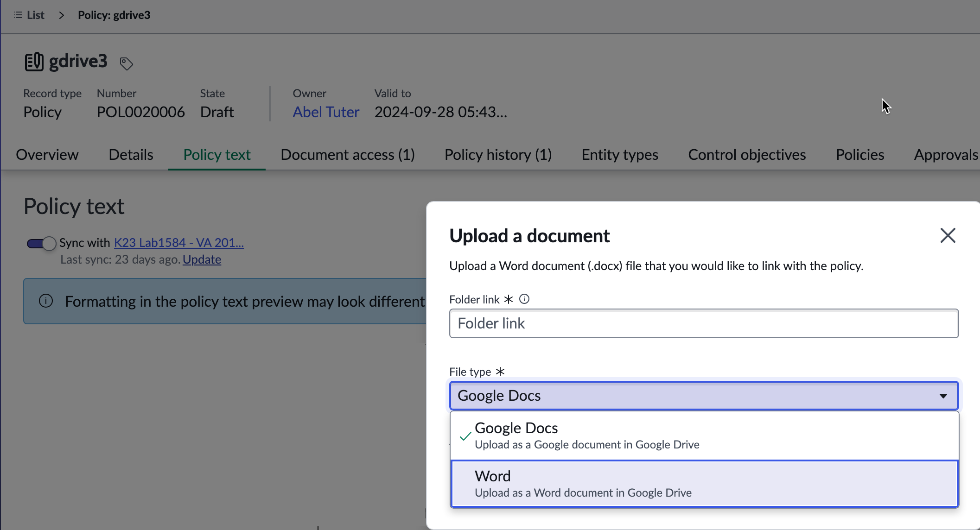
Task: Click the Update sync link
Action: coord(202,259)
